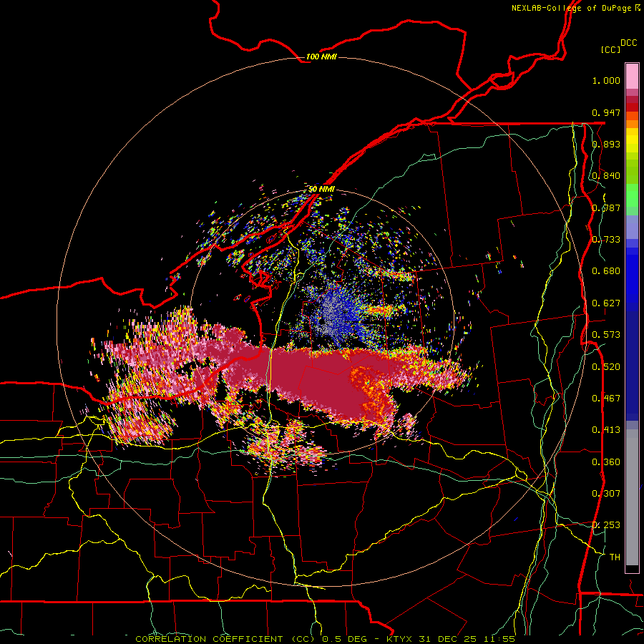644x644 pixels.
Task: Click the 0.680 color scale value
Action: click(x=606, y=271)
